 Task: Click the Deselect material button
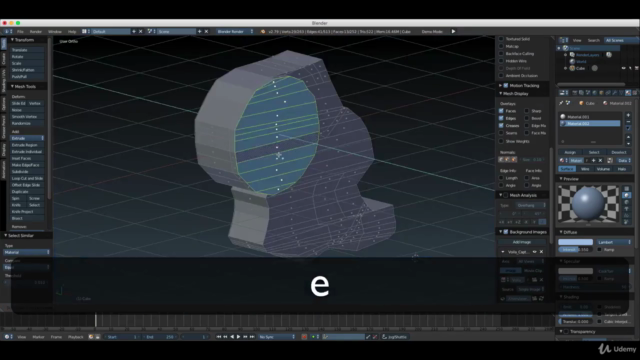coord(619,152)
